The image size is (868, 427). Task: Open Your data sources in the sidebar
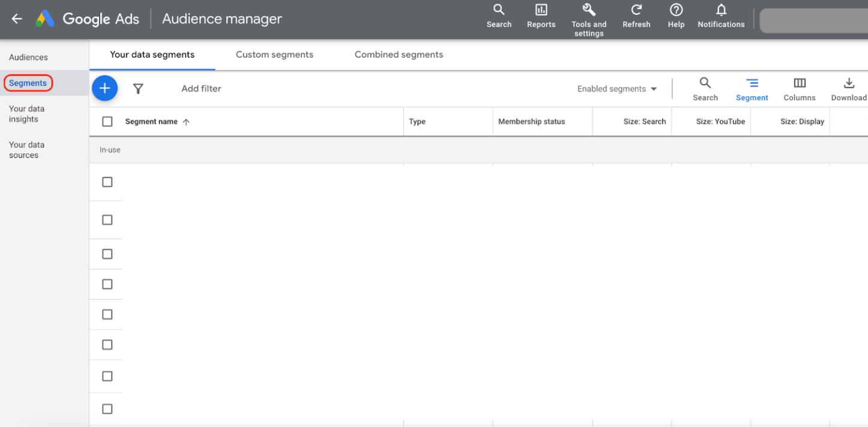(26, 150)
